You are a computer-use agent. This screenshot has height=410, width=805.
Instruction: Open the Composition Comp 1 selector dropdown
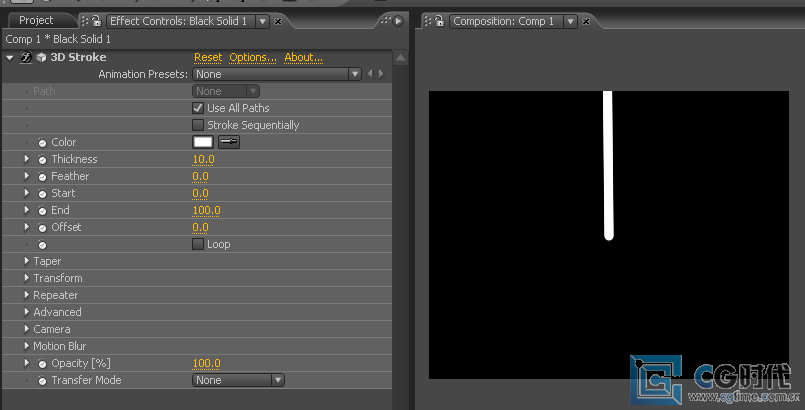[x=570, y=22]
